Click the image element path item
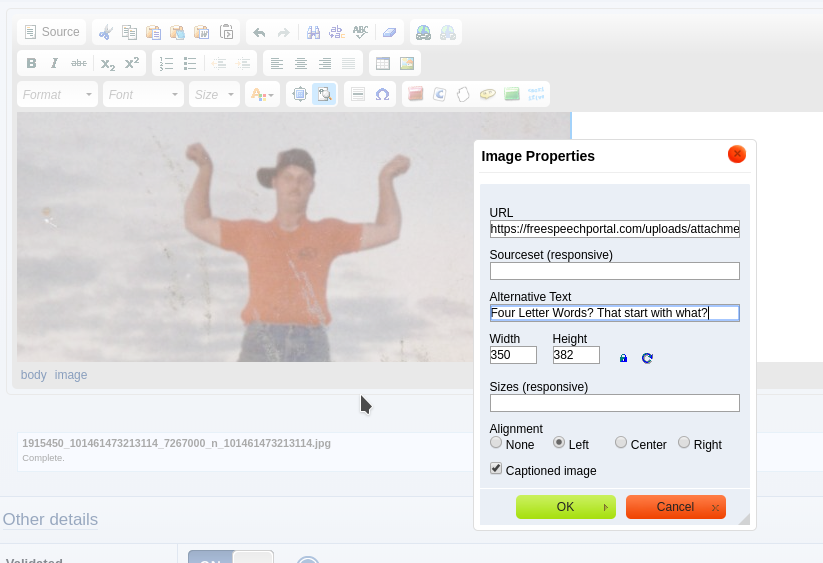823x563 pixels. tap(71, 375)
